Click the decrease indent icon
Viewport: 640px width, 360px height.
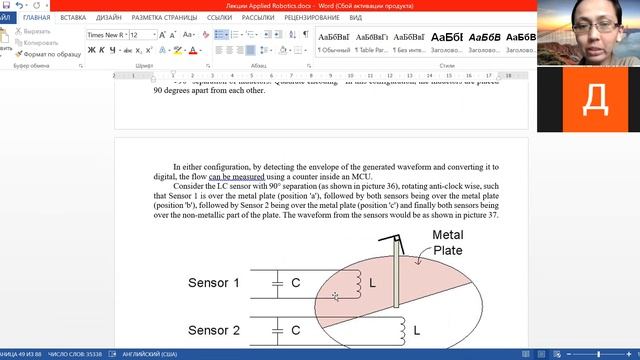pos(268,35)
